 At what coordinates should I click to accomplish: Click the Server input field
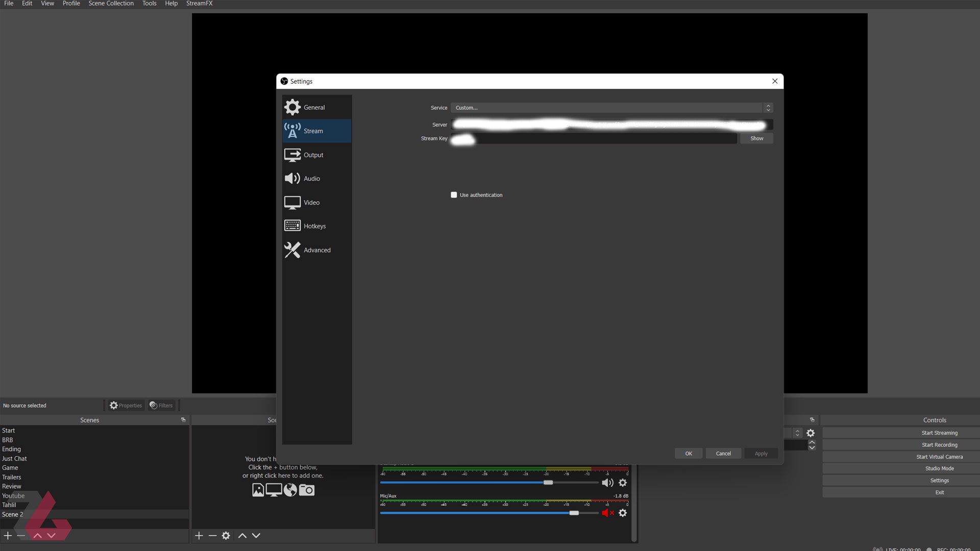612,124
